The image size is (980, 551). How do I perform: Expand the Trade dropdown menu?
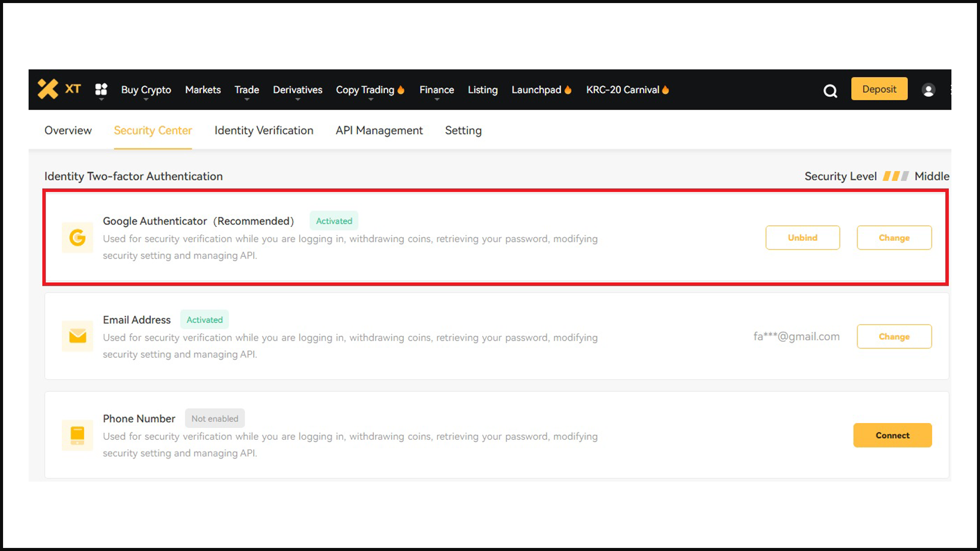pyautogui.click(x=247, y=89)
